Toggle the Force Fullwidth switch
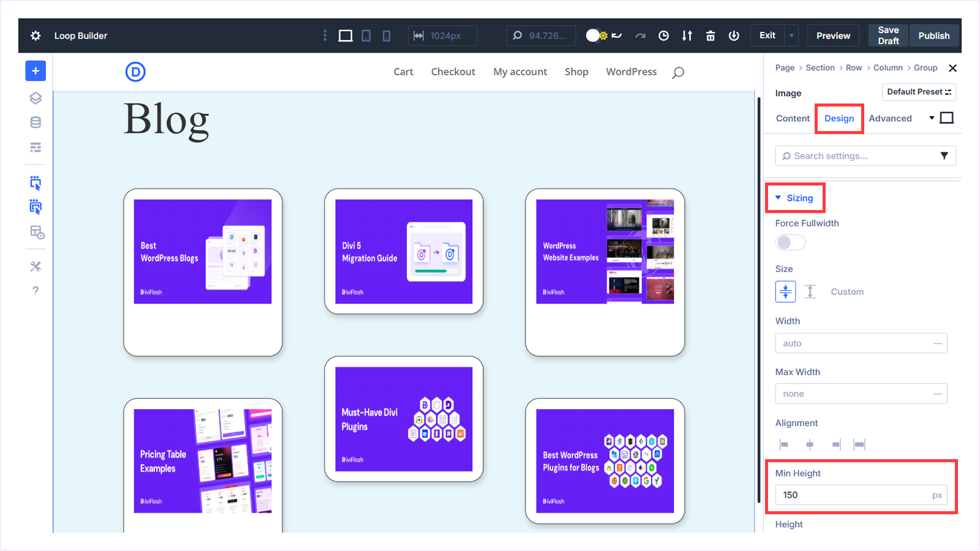Image resolution: width=980 pixels, height=551 pixels. coord(790,242)
